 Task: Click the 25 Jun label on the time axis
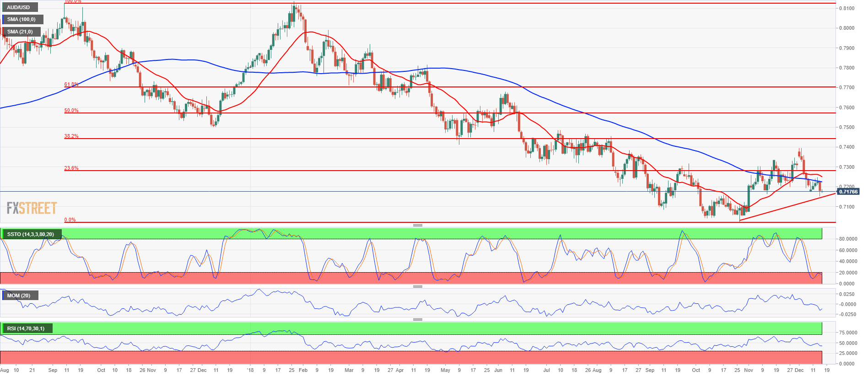click(x=493, y=370)
